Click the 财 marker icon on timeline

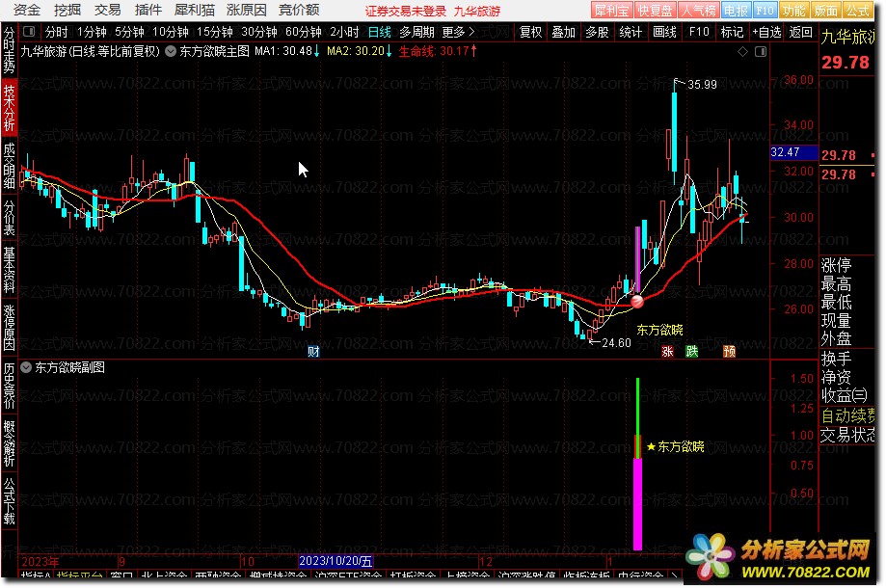[313, 351]
